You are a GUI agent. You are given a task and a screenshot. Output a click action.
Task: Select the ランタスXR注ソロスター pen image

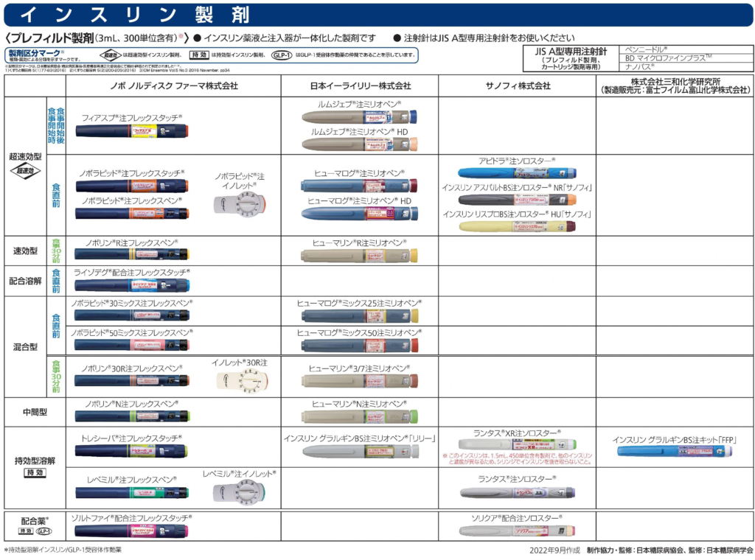click(x=517, y=444)
